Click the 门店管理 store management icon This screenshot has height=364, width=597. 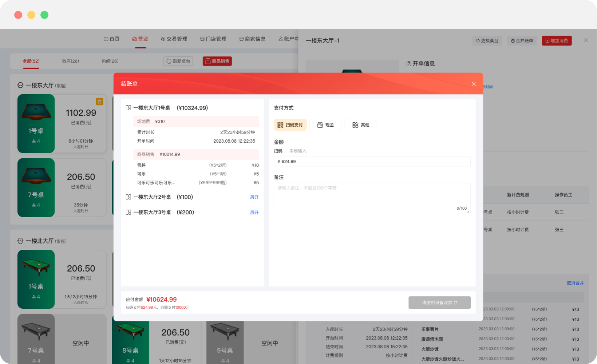coord(202,39)
